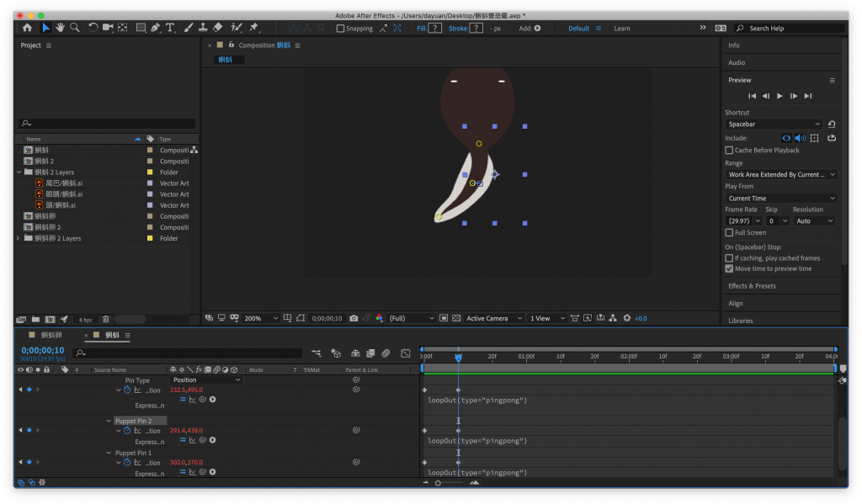The width and height of the screenshot is (862, 504).
Task: Open the 200% magnification dropdown
Action: [x=261, y=318]
